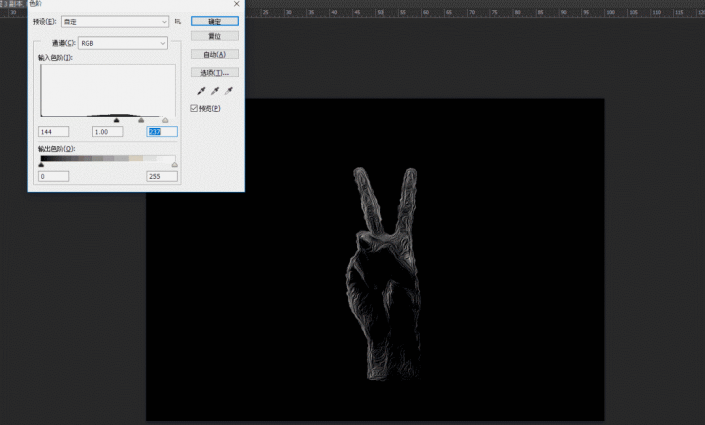Viewport: 705px width, 425px height.
Task: Click the input shadow value field 144
Action: 53,131
